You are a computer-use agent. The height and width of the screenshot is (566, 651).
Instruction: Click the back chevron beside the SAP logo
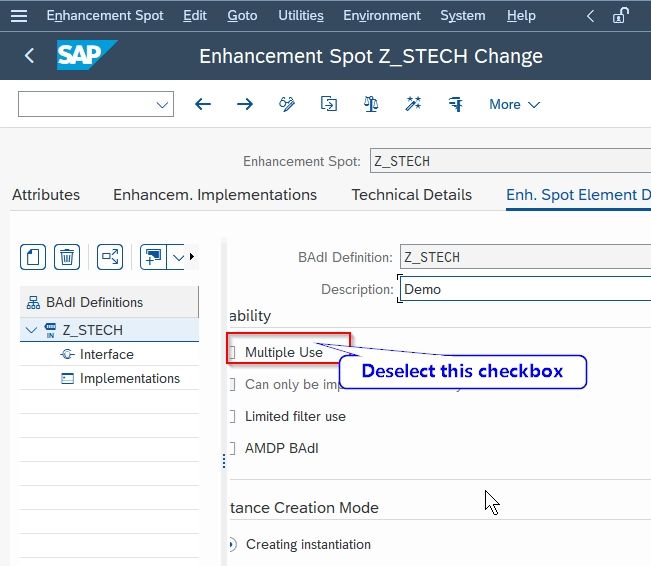tap(29, 55)
